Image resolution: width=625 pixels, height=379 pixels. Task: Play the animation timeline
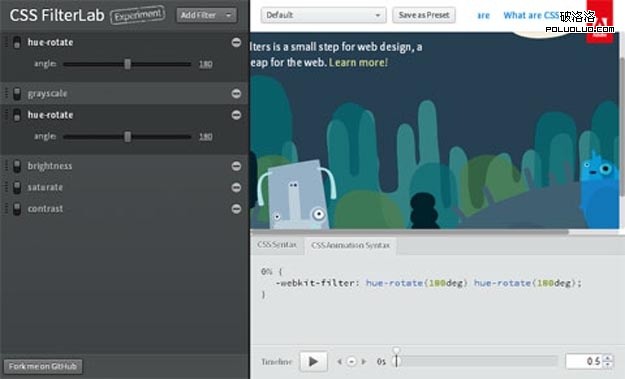[x=314, y=361]
